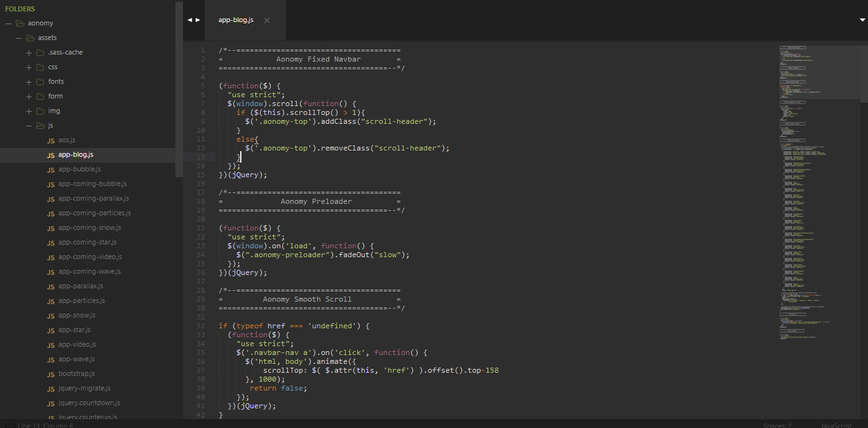
Task: Click the editor vertical scrollbar
Action: 864,73
